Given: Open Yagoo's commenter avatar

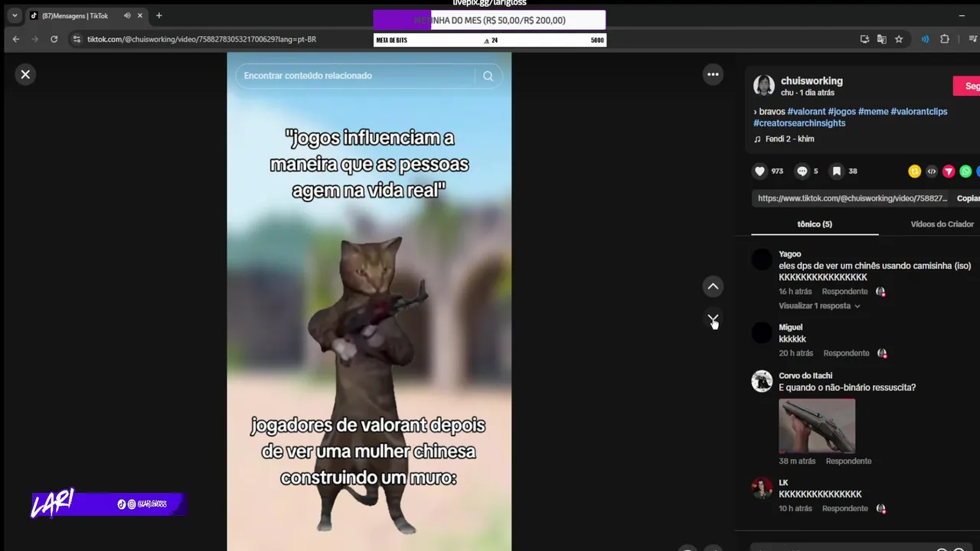Looking at the screenshot, I should (x=762, y=259).
